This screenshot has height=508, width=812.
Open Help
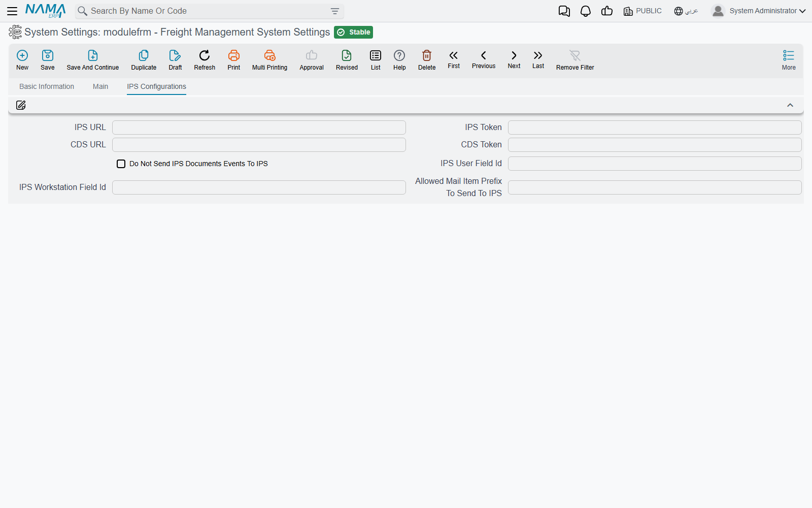click(399, 60)
